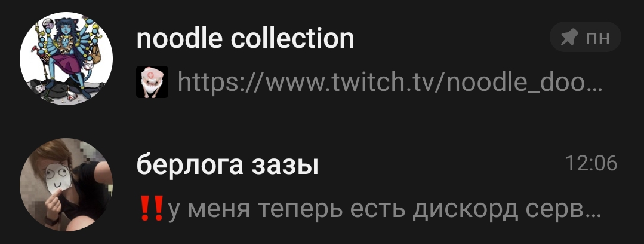Viewport: 644px width, 244px height.
Task: Open the берлога зазы chat title
Action: [x=227, y=166]
